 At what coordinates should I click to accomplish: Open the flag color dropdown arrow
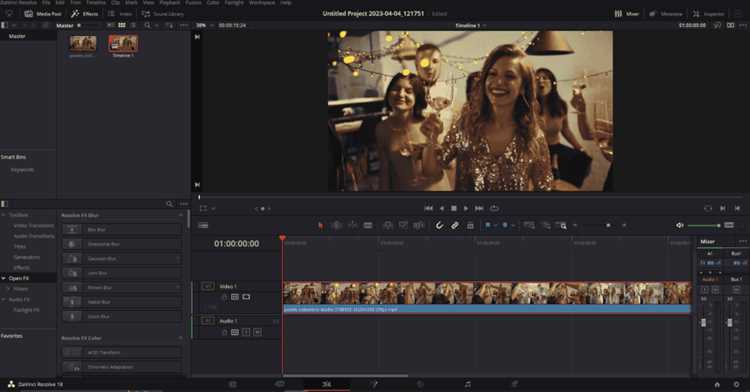(x=495, y=226)
